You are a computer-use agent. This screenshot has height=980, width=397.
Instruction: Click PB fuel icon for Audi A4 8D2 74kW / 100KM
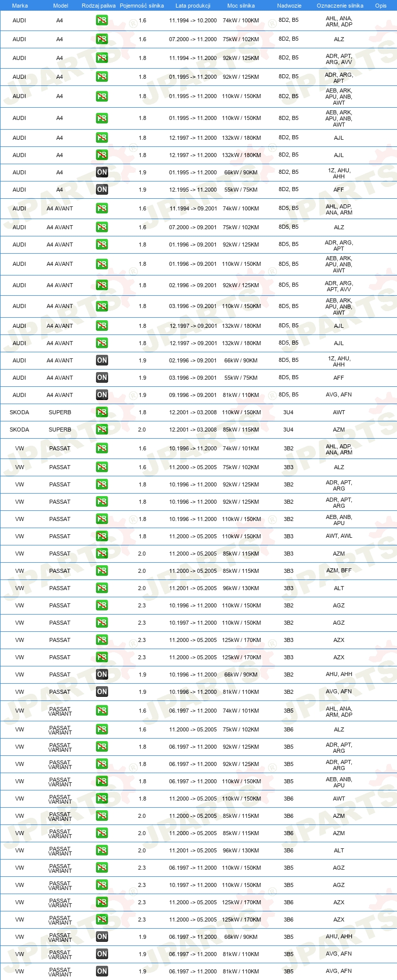click(x=102, y=21)
